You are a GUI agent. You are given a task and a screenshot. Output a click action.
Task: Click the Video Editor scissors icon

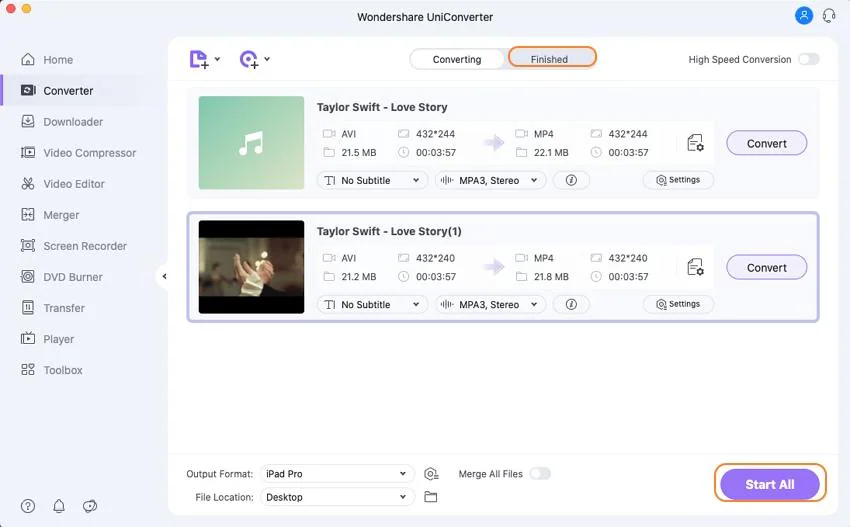pos(28,183)
